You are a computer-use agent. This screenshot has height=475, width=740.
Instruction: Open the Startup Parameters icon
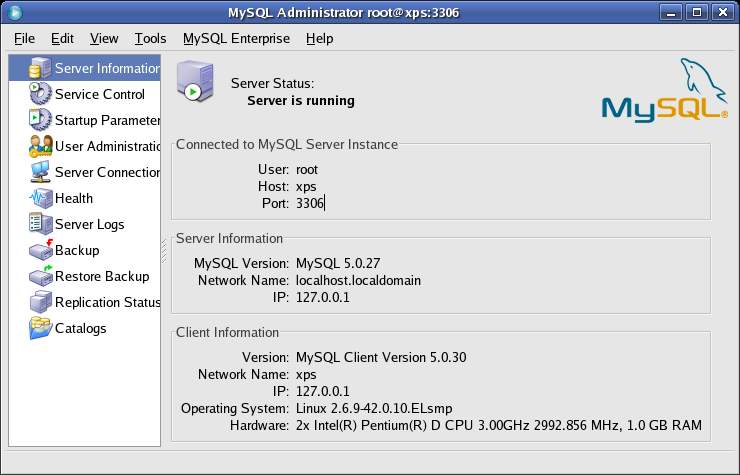click(40, 120)
